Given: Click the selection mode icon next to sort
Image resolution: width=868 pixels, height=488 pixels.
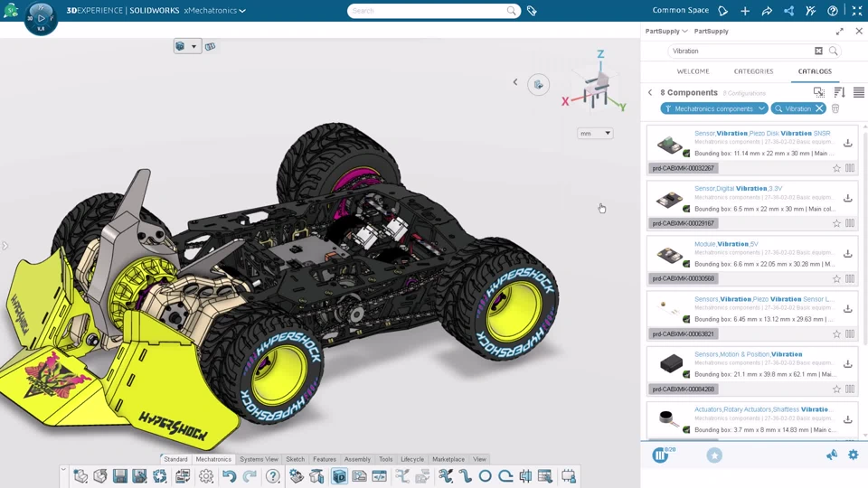Looking at the screenshot, I should coord(819,92).
